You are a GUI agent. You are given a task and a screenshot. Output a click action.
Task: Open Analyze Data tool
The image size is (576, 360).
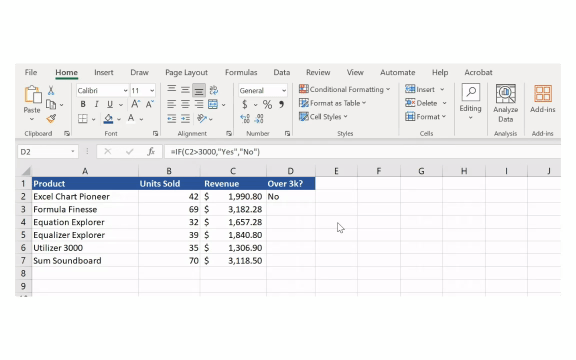pos(505,104)
